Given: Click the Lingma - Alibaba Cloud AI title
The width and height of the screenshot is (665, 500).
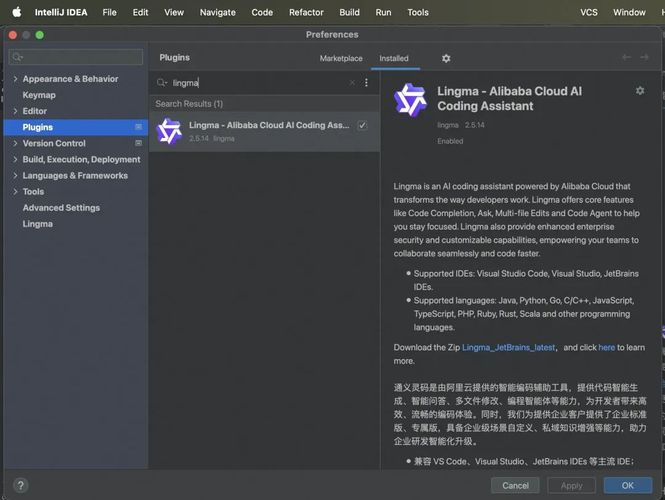Looking at the screenshot, I should point(509,98).
